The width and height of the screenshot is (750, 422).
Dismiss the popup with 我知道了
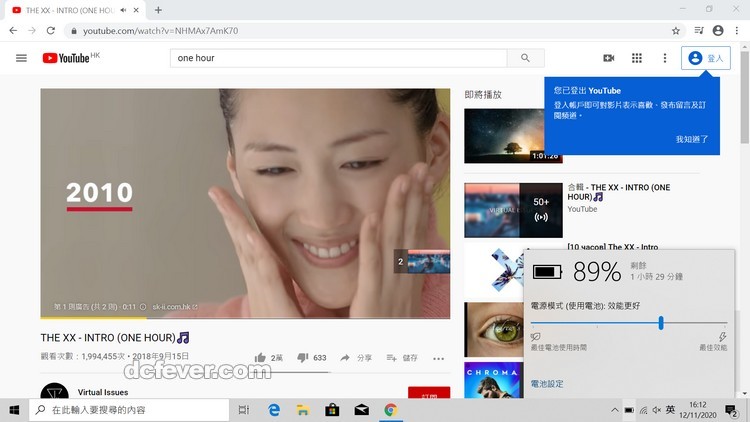pyautogui.click(x=692, y=139)
